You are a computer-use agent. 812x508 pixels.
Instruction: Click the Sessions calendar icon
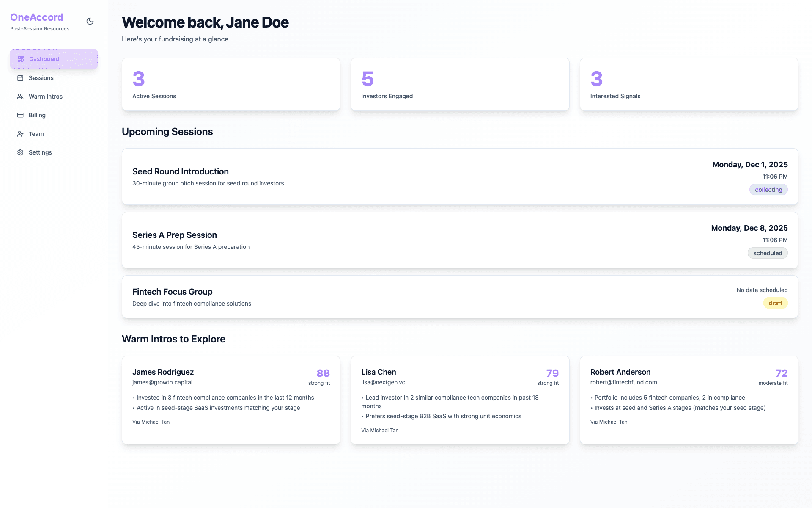point(20,78)
